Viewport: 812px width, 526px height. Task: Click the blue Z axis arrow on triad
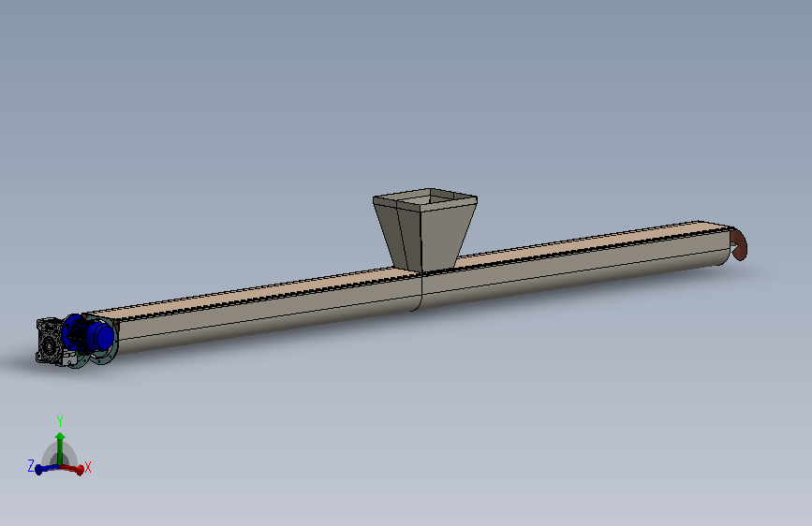tap(47, 469)
